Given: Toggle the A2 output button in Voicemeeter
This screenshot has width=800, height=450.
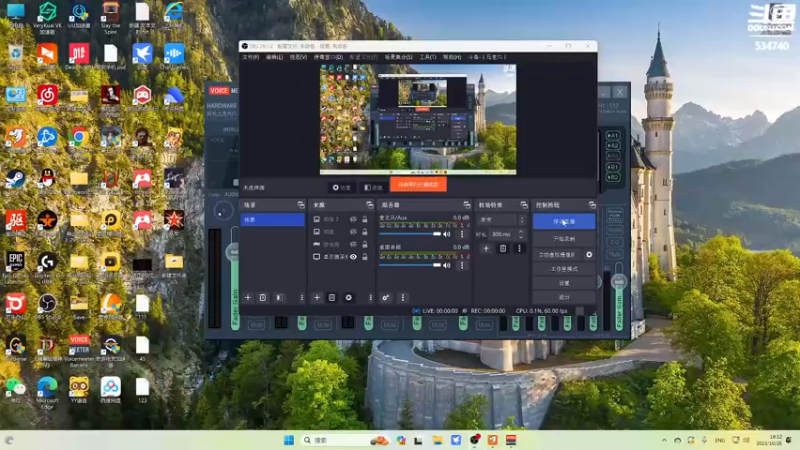Looking at the screenshot, I should tap(613, 145).
